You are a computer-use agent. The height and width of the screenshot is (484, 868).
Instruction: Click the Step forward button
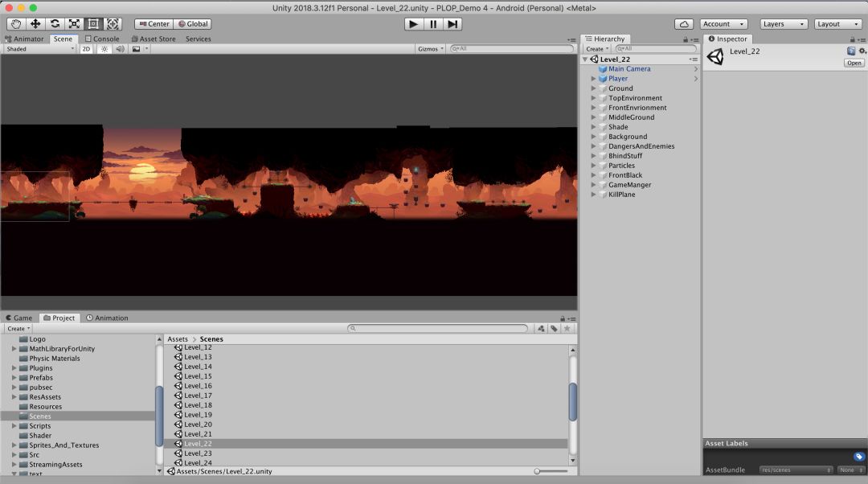[x=453, y=24]
